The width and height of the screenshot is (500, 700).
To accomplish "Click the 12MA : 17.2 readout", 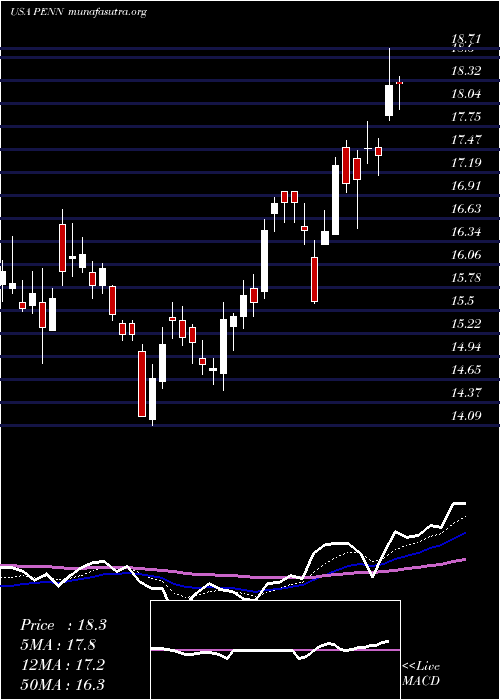I will click(62, 664).
